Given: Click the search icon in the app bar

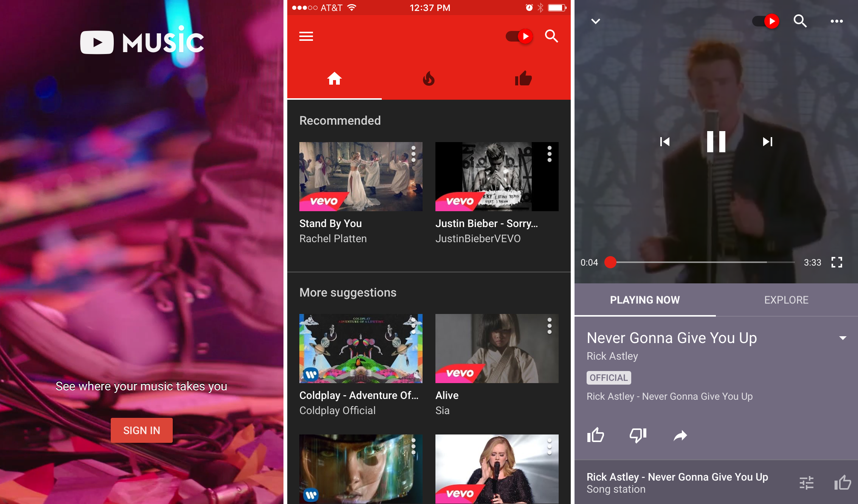Looking at the screenshot, I should 552,36.
